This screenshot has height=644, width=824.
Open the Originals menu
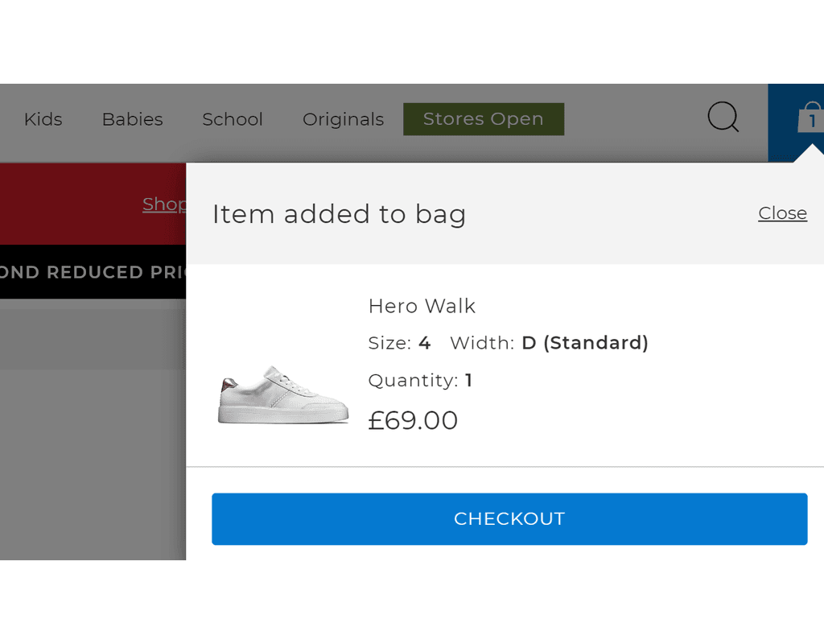point(343,119)
